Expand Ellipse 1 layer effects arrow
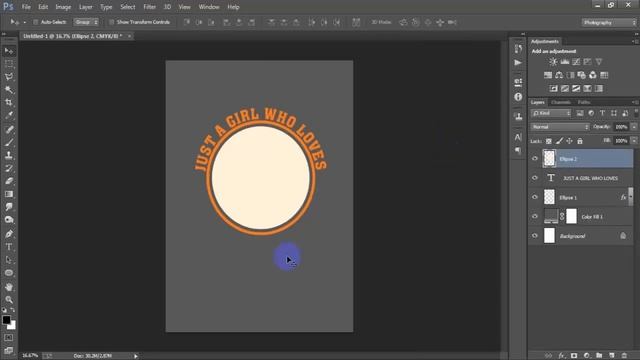This screenshot has height=360, width=640. pyautogui.click(x=631, y=197)
